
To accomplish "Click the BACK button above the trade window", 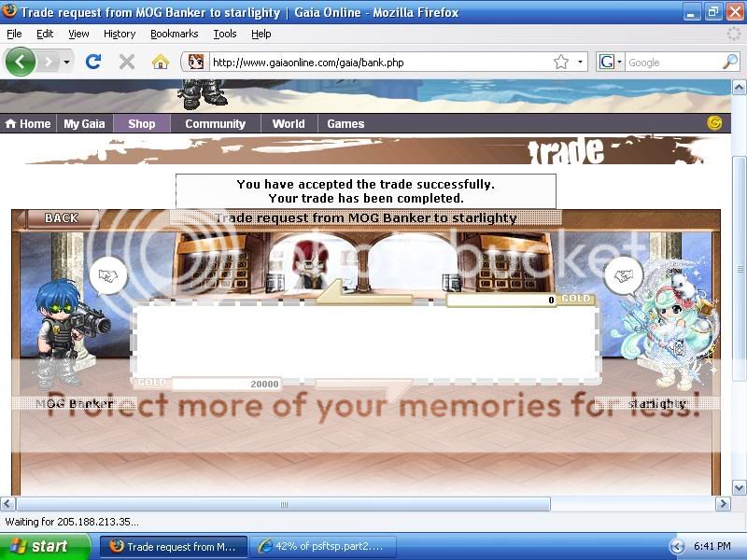I will [x=61, y=217].
